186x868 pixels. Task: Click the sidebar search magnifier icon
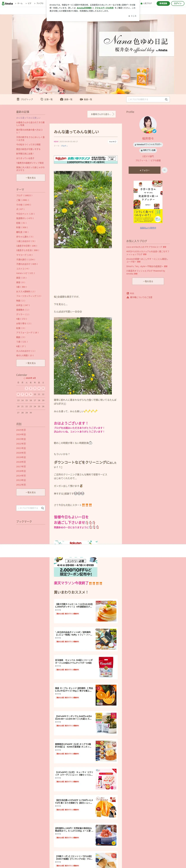click(x=43, y=508)
